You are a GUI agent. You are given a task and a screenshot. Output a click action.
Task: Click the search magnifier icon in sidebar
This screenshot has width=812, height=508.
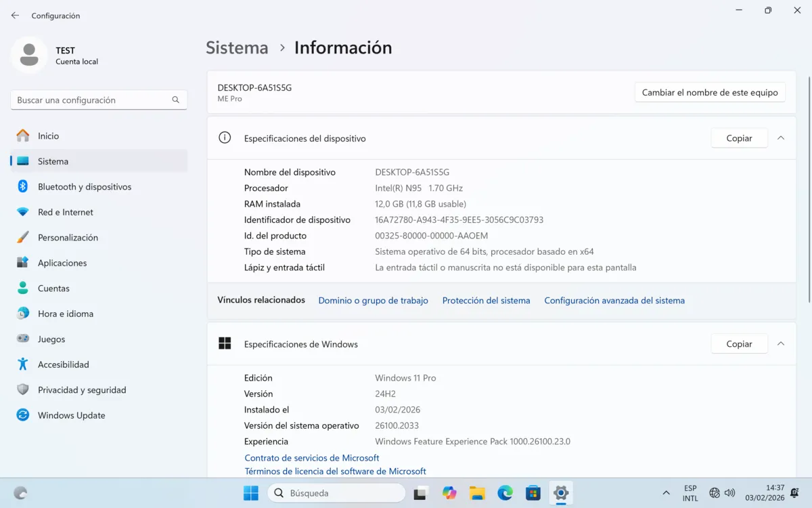175,100
